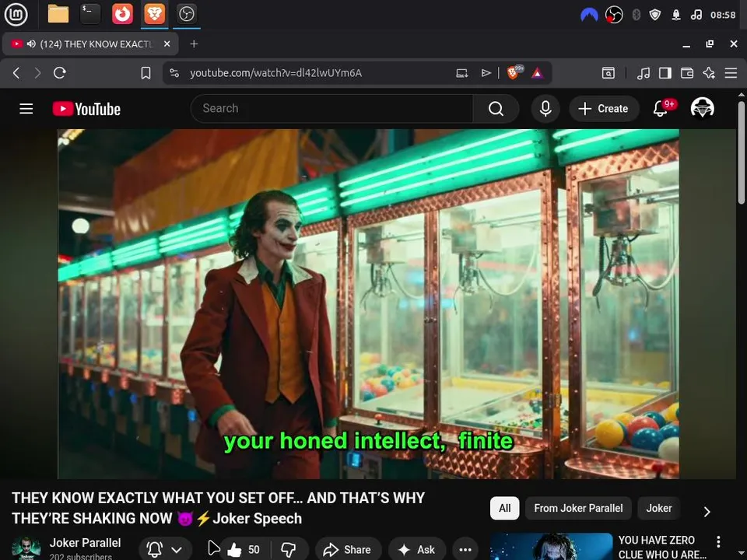The image size is (747, 560).
Task: Open the YouTube hamburger guide menu
Action: (26, 109)
